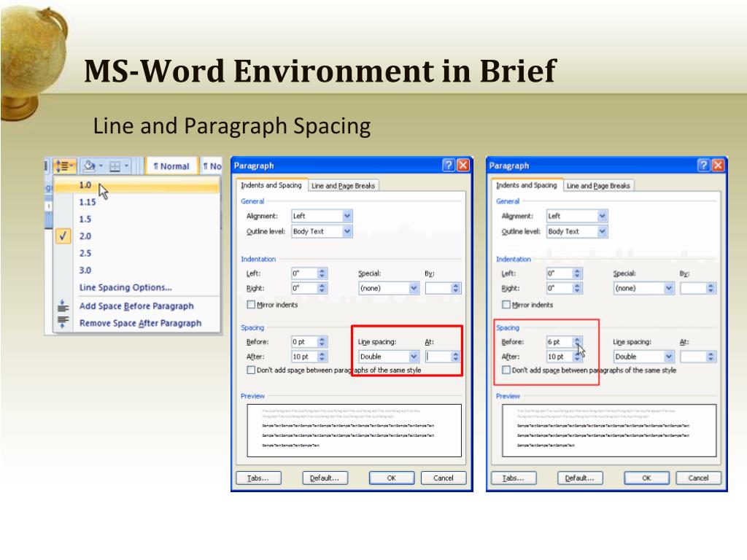Open Outline level dropdown in right dialog
This screenshot has height=560, width=747.
click(602, 231)
